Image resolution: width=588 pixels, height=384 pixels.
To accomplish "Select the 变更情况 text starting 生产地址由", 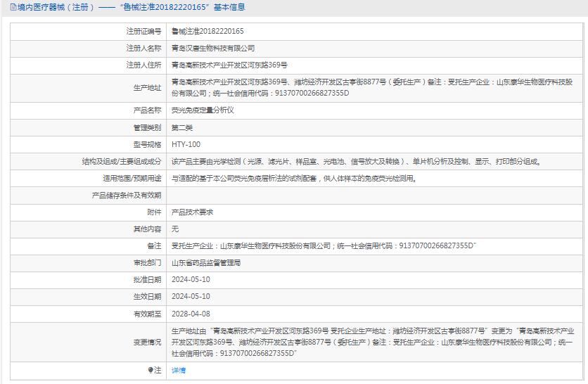I will coord(373,343).
